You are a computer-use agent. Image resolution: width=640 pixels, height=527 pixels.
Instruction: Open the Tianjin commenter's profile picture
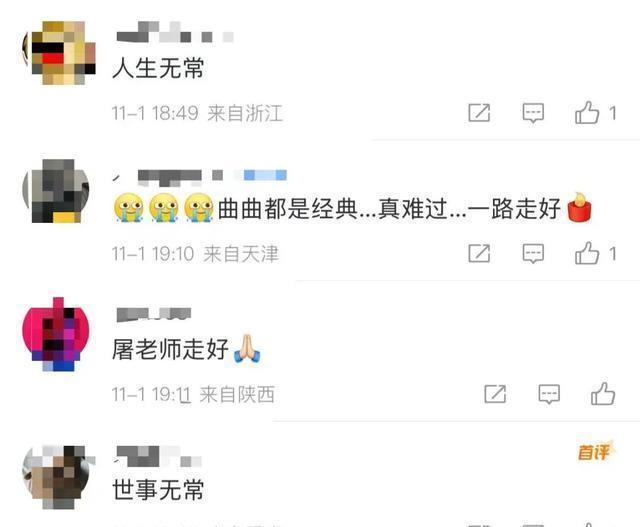(56, 191)
